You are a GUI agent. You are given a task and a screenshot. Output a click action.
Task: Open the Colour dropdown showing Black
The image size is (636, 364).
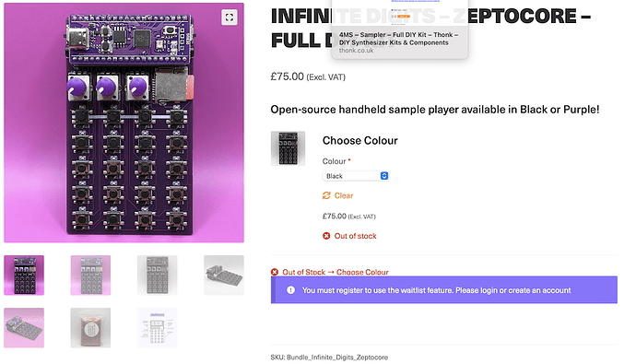pyautogui.click(x=356, y=176)
